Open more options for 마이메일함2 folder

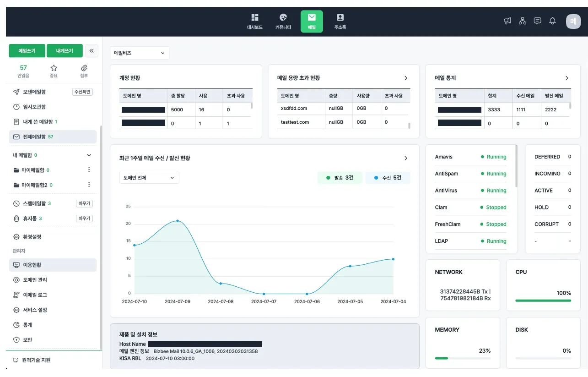tap(89, 185)
